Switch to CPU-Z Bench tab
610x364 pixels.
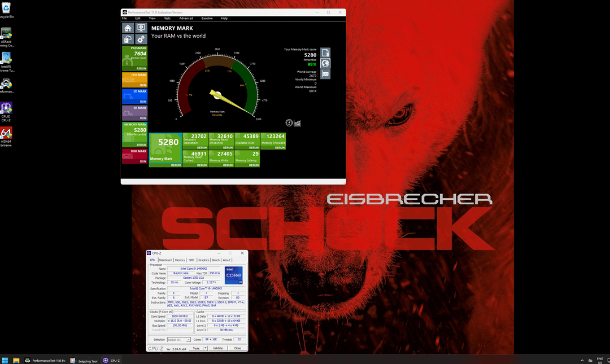216,260
